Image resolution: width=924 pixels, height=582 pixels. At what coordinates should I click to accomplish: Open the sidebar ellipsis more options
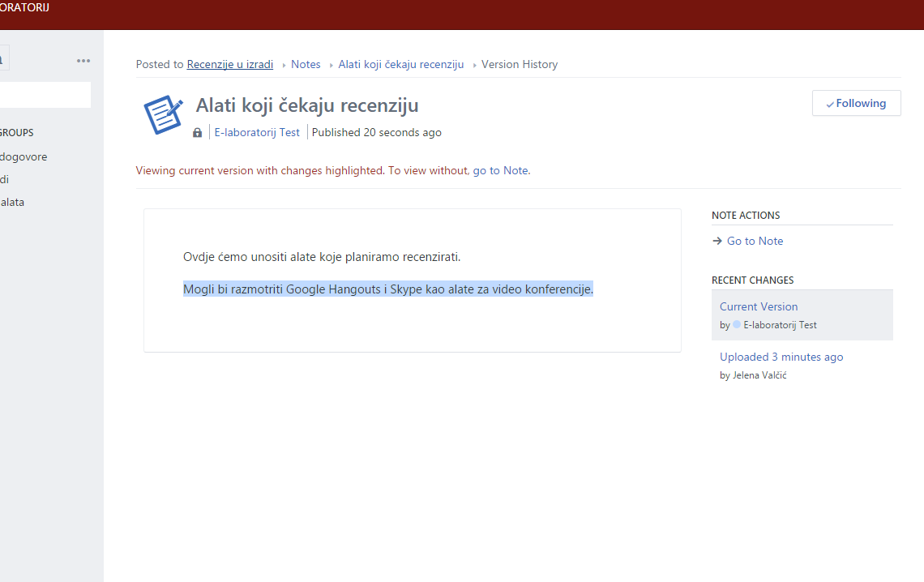83,61
